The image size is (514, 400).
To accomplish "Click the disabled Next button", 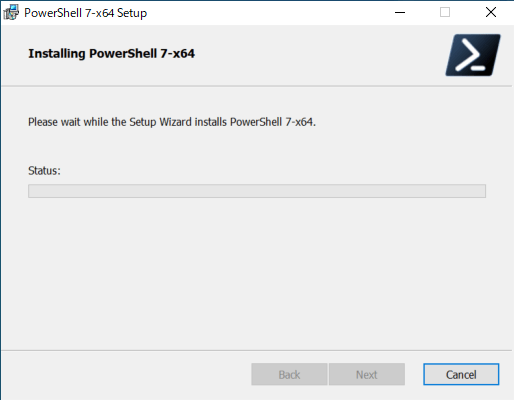I will coord(367,374).
